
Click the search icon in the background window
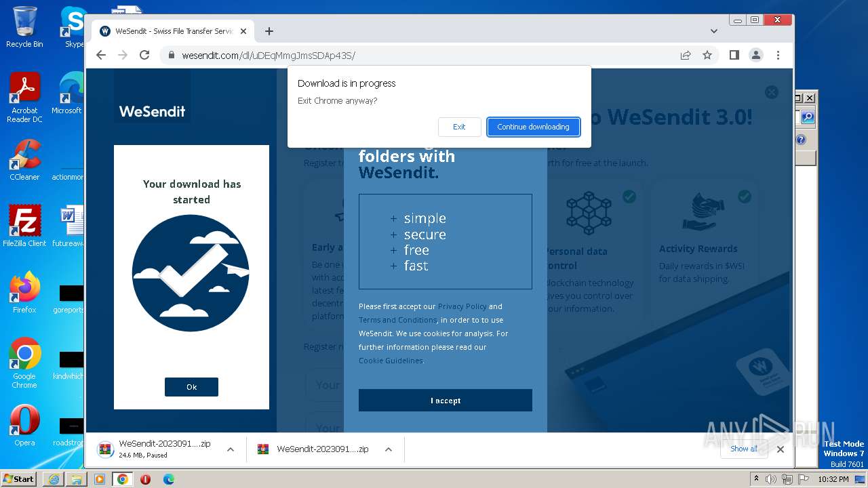pyautogui.click(x=807, y=117)
